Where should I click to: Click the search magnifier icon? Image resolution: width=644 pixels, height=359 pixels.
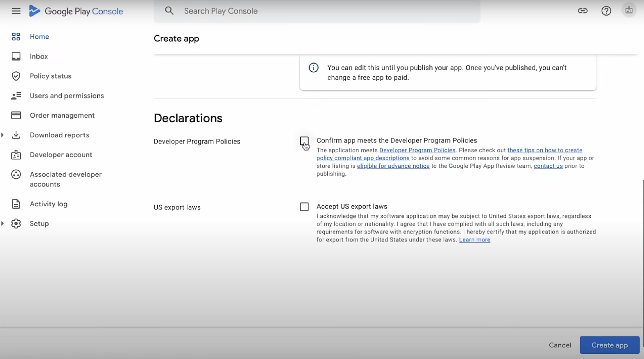pos(169,11)
